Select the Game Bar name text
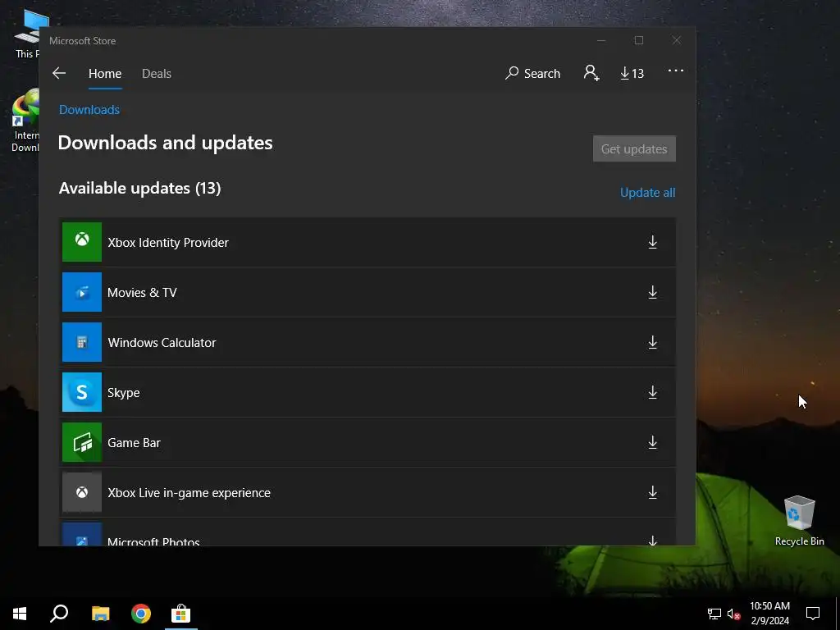This screenshot has height=630, width=840. pyautogui.click(x=134, y=442)
